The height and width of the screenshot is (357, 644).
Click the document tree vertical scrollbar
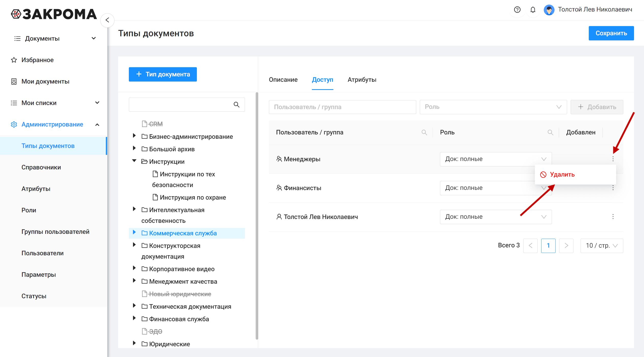(x=257, y=216)
